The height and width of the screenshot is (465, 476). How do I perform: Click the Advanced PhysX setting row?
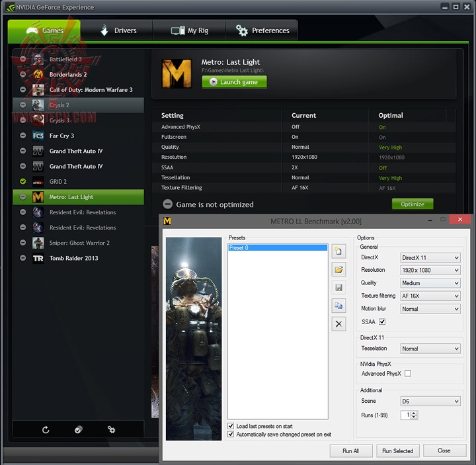point(303,127)
